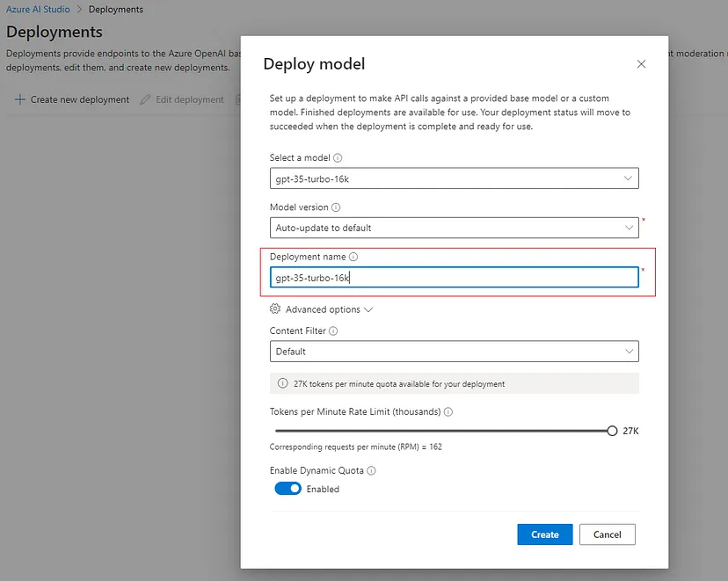Click the Tokens per Minute slider handle
The image size is (728, 581).
pos(612,431)
